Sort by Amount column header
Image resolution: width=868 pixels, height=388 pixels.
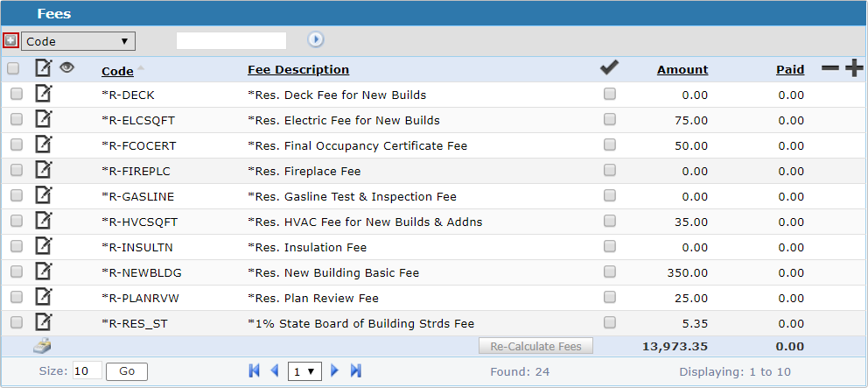pos(682,70)
